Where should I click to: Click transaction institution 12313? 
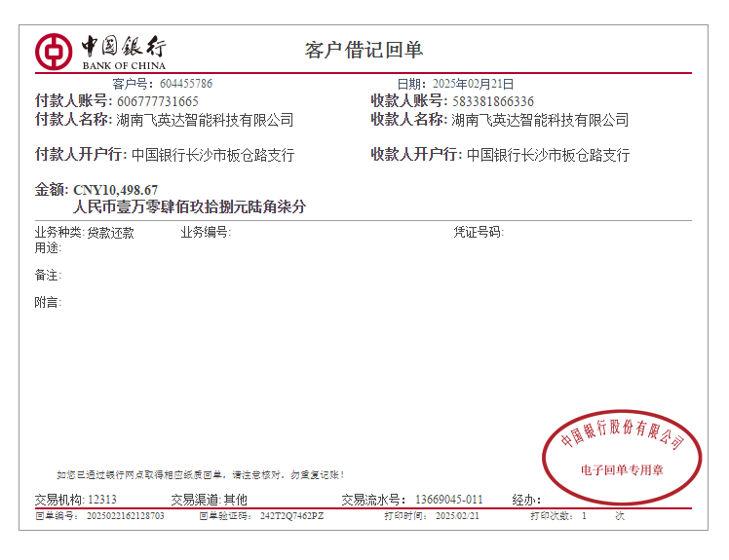point(102,500)
